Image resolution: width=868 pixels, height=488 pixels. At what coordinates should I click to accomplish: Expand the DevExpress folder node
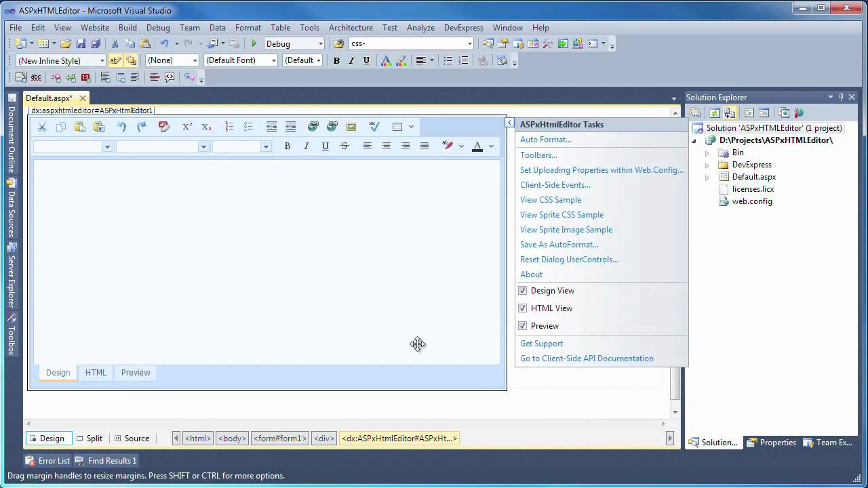[x=707, y=165]
